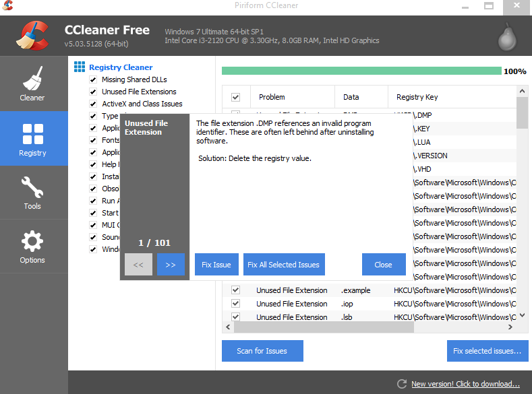Close the issue dialog with Close button
Image resolution: width=532 pixels, height=394 pixels.
coord(384,265)
